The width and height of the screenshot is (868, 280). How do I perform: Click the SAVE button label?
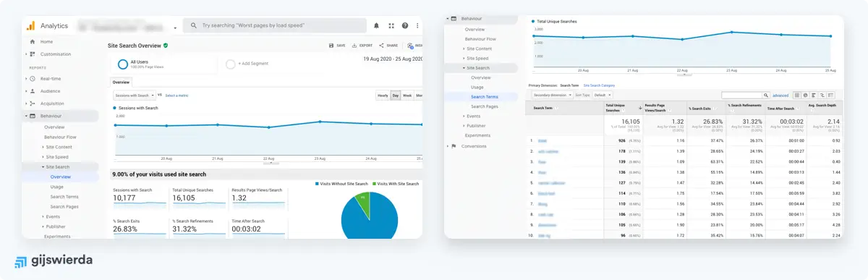[341, 45]
